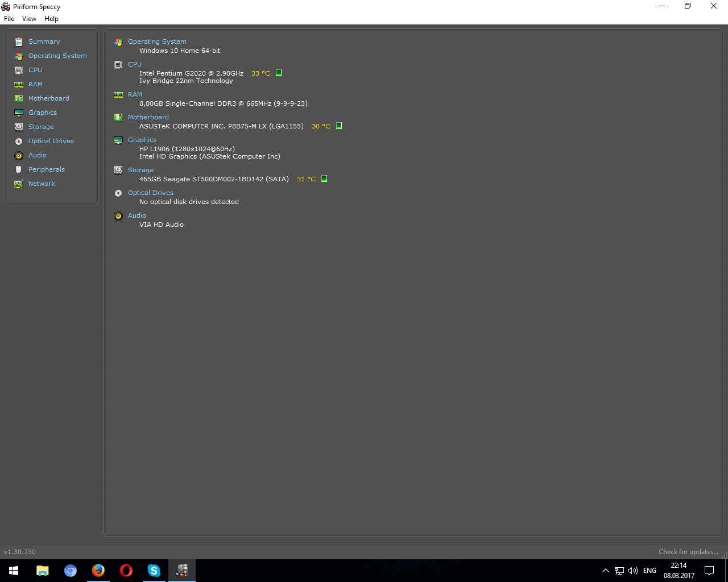Click the Storage icon in summary panel
The width and height of the screenshot is (728, 582).
pos(118,170)
